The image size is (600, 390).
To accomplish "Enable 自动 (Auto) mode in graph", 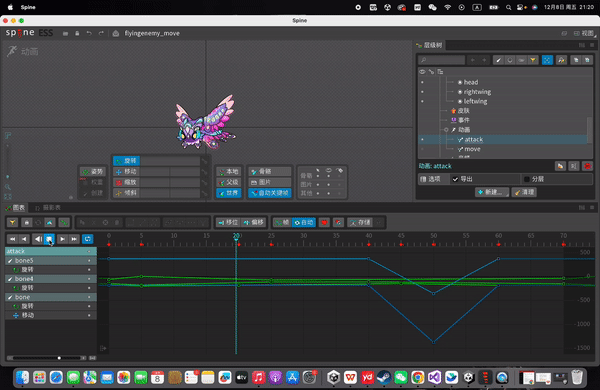I will [304, 222].
